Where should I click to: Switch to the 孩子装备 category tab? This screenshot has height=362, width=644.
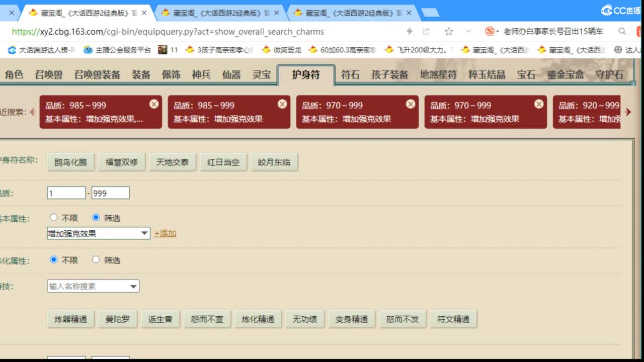pyautogui.click(x=390, y=74)
